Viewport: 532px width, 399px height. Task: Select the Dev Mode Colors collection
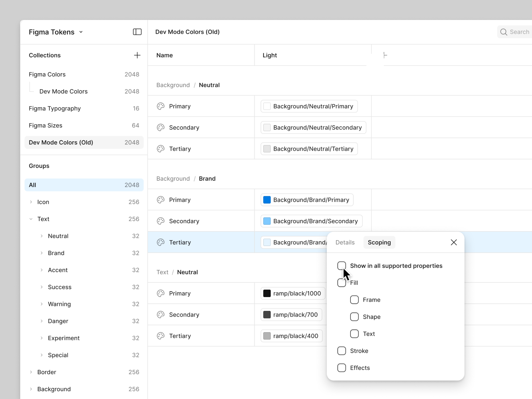(63, 91)
